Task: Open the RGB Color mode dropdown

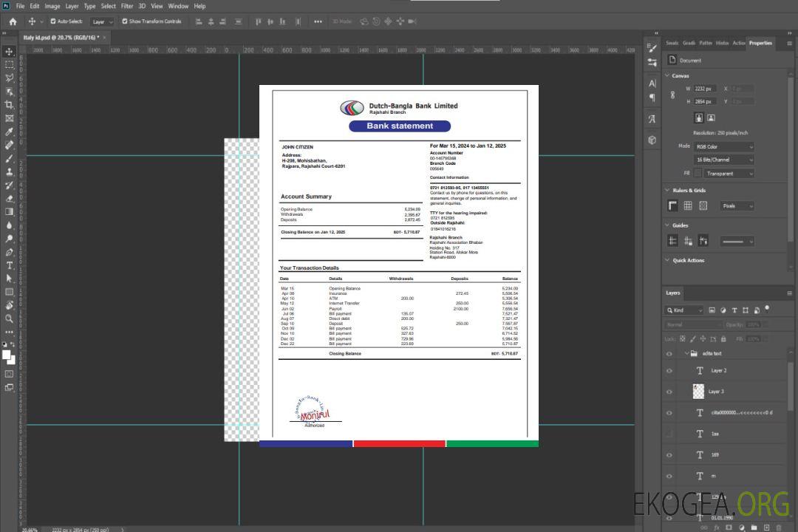Action: [x=724, y=146]
